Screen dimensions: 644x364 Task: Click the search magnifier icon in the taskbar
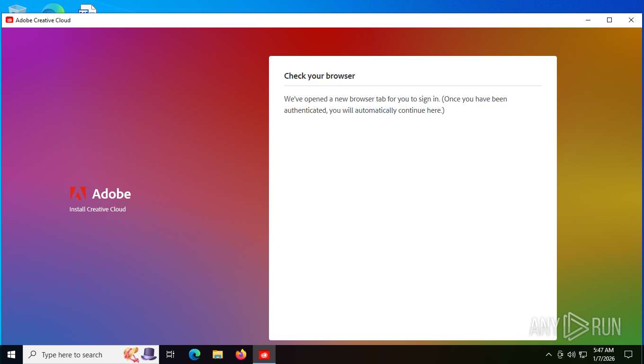click(33, 355)
